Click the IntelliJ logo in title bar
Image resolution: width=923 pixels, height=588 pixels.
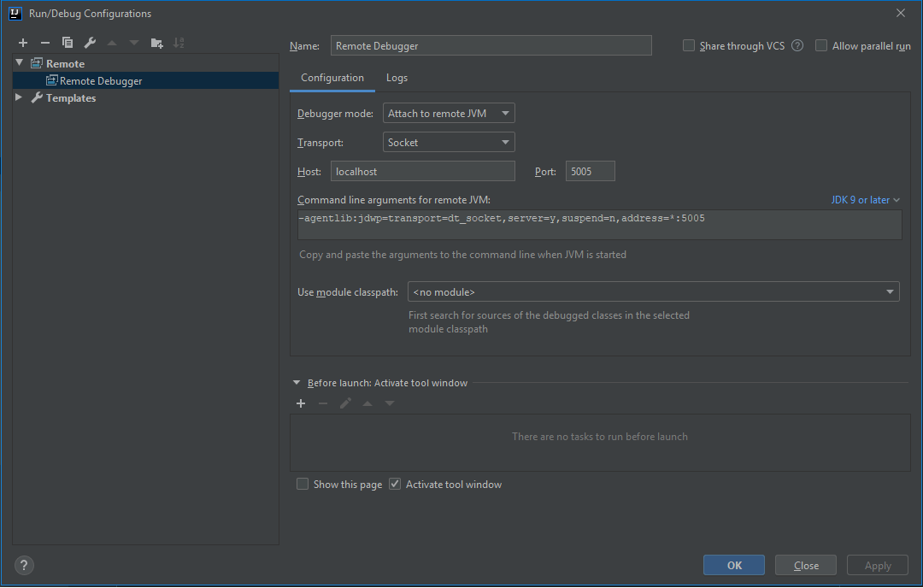(x=15, y=13)
